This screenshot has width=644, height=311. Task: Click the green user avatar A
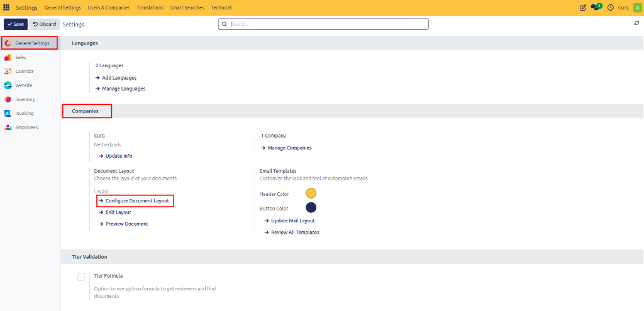click(x=637, y=8)
